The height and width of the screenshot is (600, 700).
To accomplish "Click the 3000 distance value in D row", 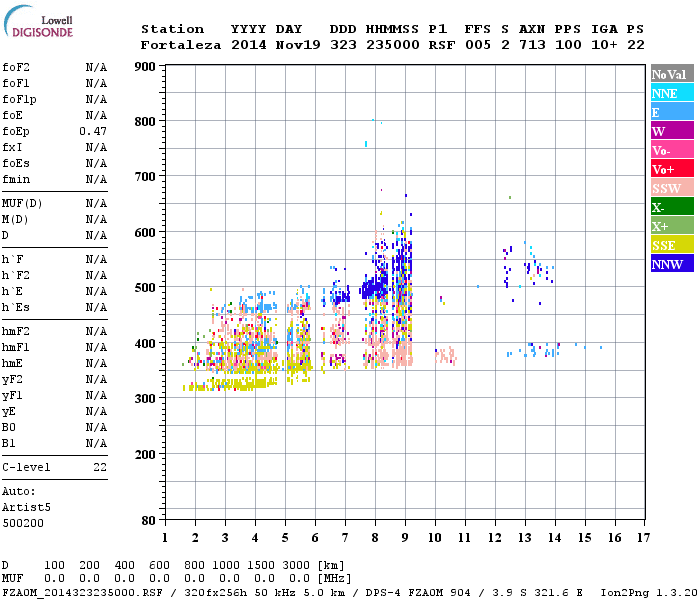I will tap(296, 565).
